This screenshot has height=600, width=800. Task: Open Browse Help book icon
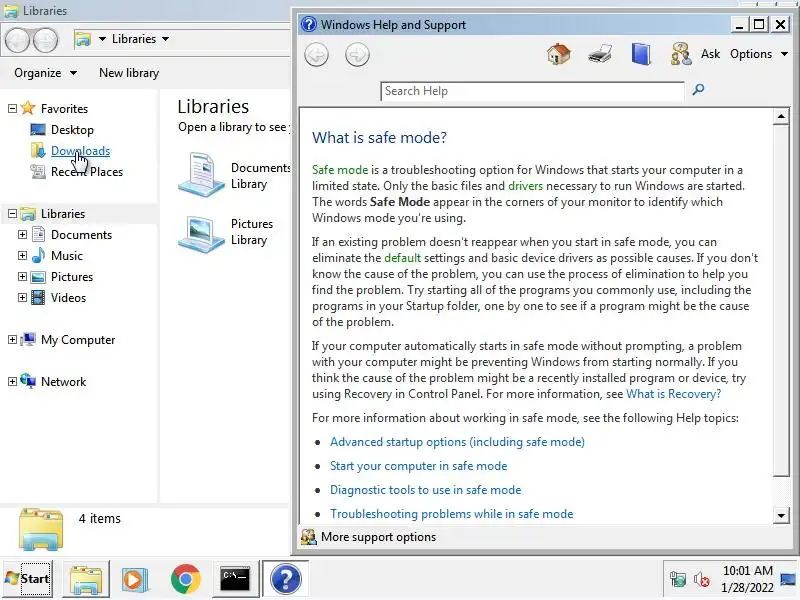pyautogui.click(x=641, y=54)
